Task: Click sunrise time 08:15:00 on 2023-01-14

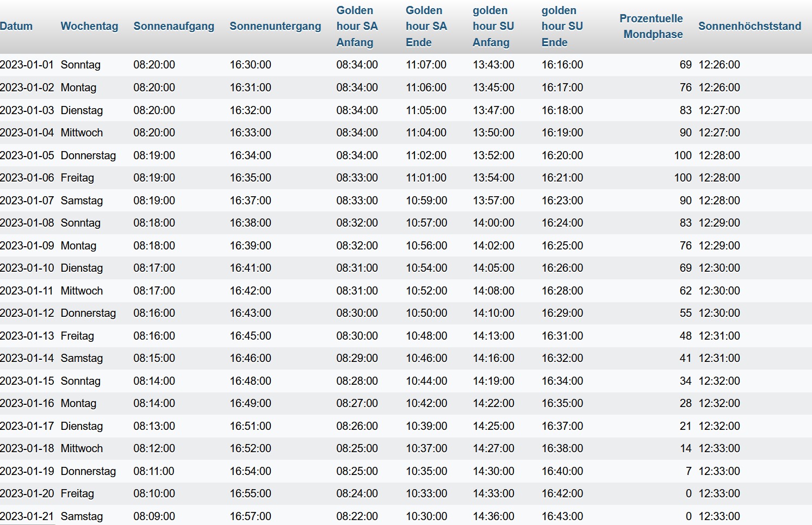Action: click(154, 358)
